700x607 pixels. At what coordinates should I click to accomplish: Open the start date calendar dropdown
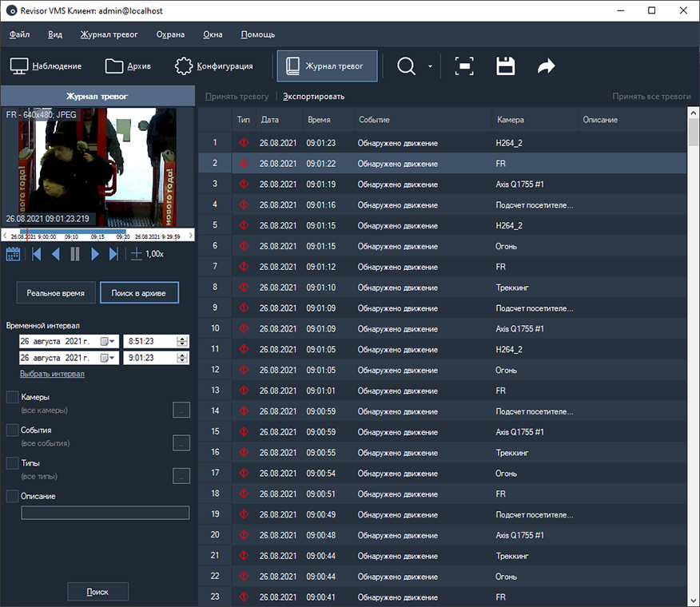[111, 341]
